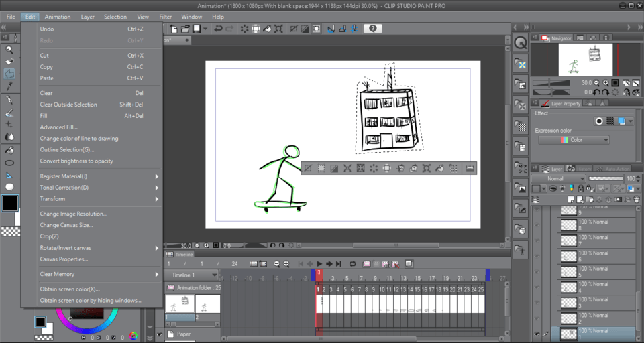Open the layer blending mode Normal dropdown
Screen dimensions: 644x343
557,179
